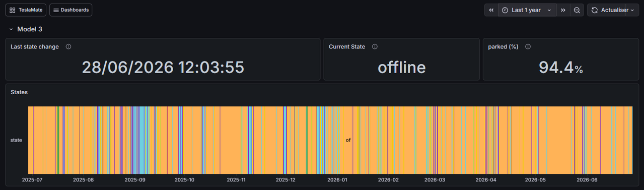Click the 2025-10 axis label

click(185, 179)
